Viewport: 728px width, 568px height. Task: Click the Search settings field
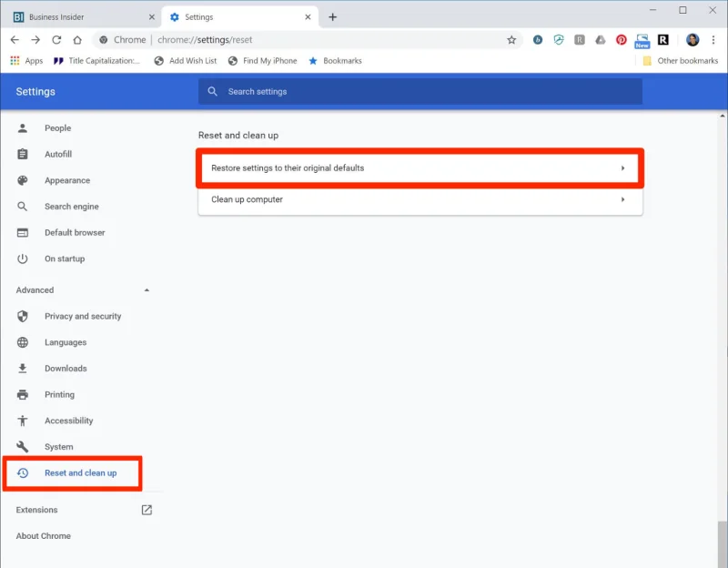[x=420, y=92]
